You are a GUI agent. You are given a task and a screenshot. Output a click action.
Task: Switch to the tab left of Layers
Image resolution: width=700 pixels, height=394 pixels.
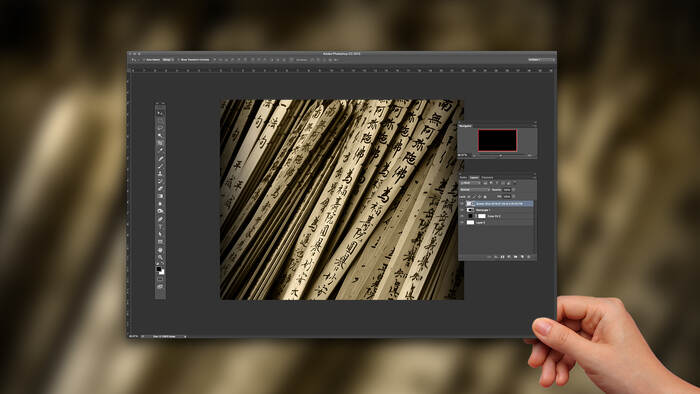point(463,178)
